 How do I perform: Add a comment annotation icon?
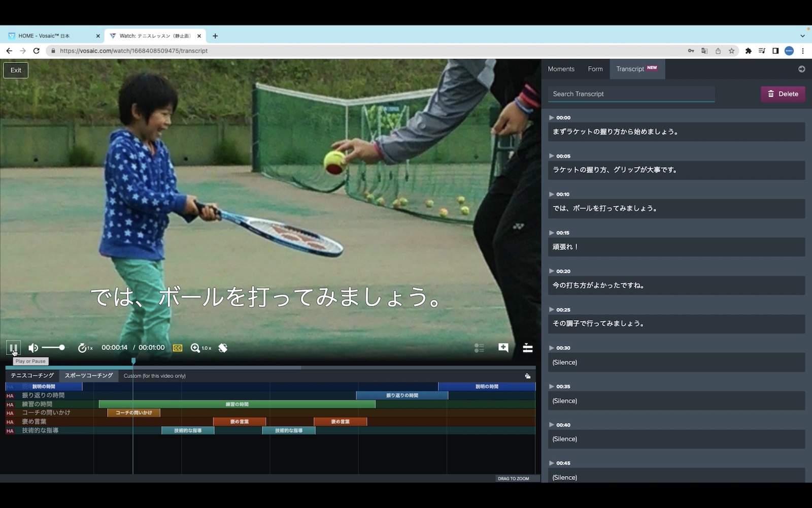click(x=503, y=347)
